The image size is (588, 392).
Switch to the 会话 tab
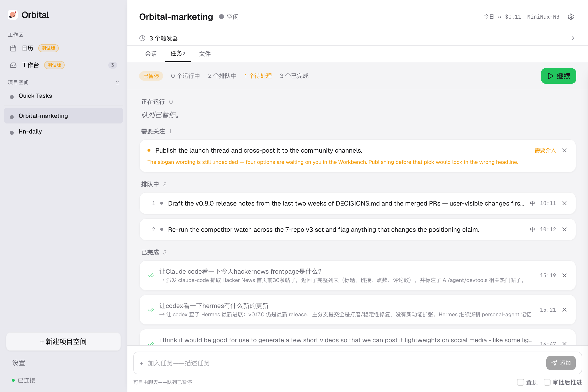[x=151, y=54]
